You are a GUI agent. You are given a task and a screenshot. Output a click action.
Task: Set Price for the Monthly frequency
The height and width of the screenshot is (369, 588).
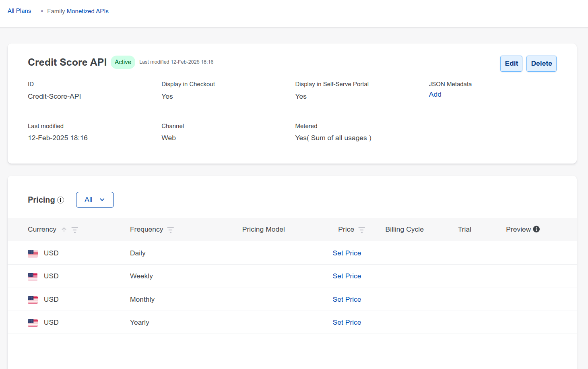pos(347,299)
